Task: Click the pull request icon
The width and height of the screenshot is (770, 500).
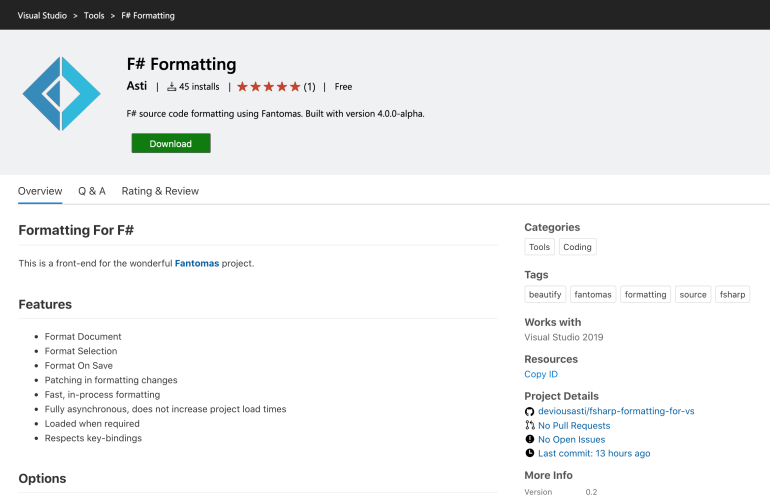Action: (x=530, y=426)
